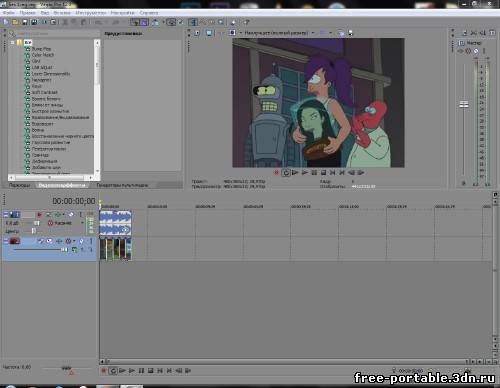
Task: Click the Save disk icon in toolbar
Action: point(25,22)
